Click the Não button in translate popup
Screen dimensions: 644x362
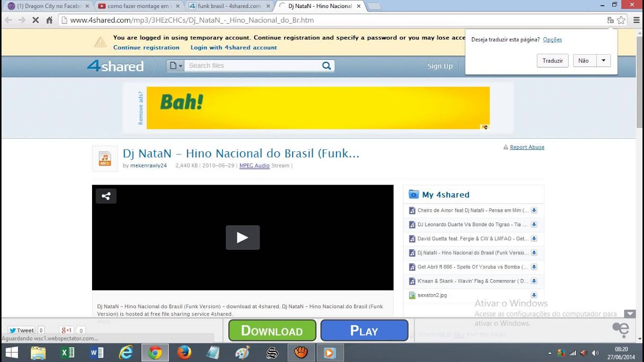[584, 60]
